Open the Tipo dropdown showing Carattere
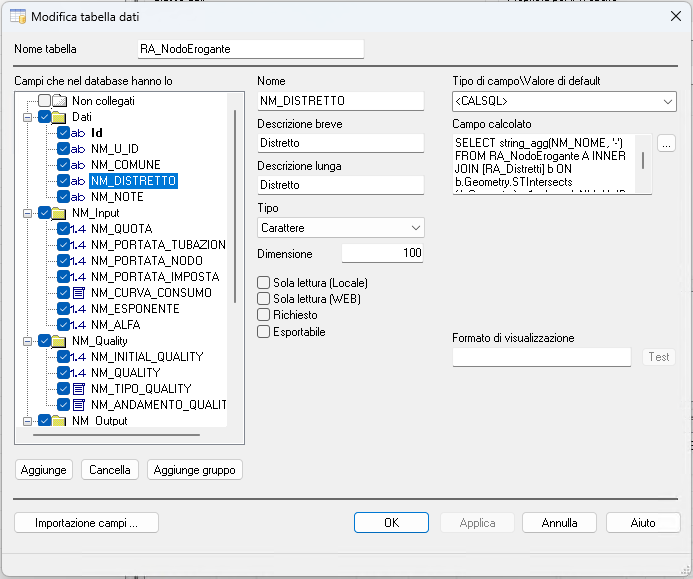Viewport: 693px width, 579px height. pyautogui.click(x=341, y=228)
